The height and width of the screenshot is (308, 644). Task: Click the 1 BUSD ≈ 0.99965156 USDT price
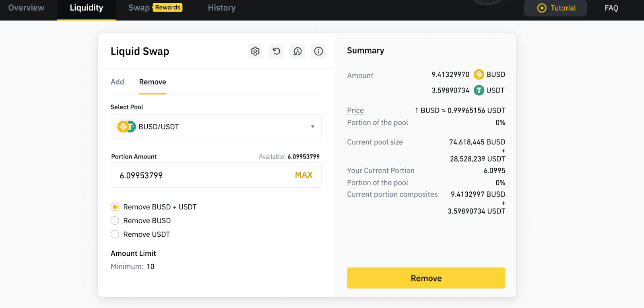pyautogui.click(x=460, y=110)
